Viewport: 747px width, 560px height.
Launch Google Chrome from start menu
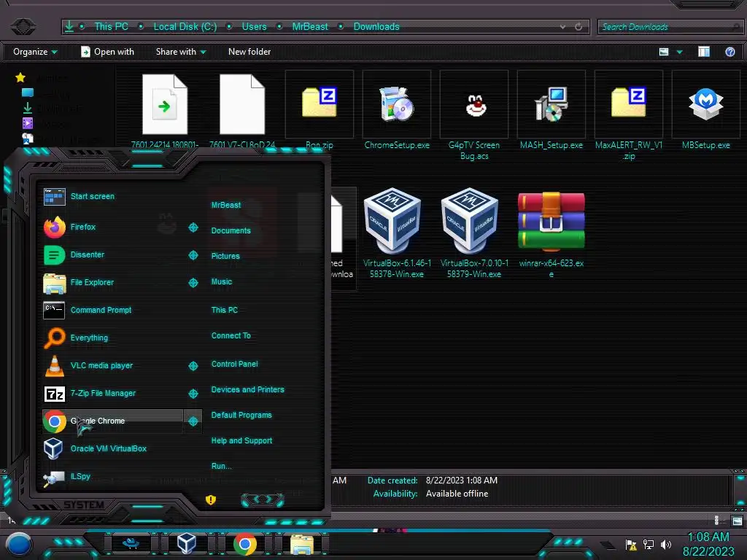click(x=112, y=421)
